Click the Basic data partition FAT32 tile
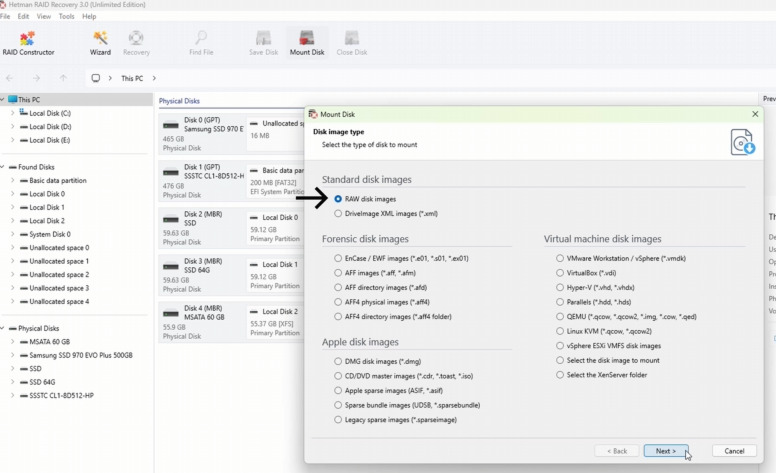Screen dimensions: 776x473 pos(276,181)
